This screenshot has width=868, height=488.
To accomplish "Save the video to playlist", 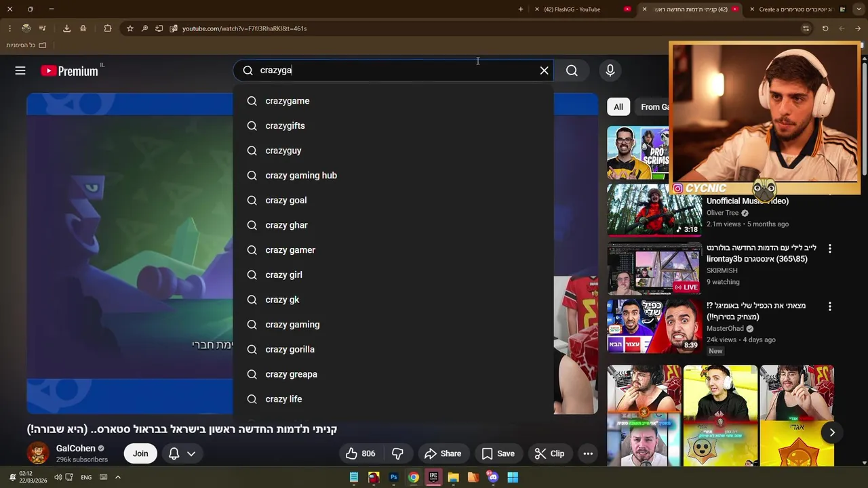I will click(x=498, y=453).
